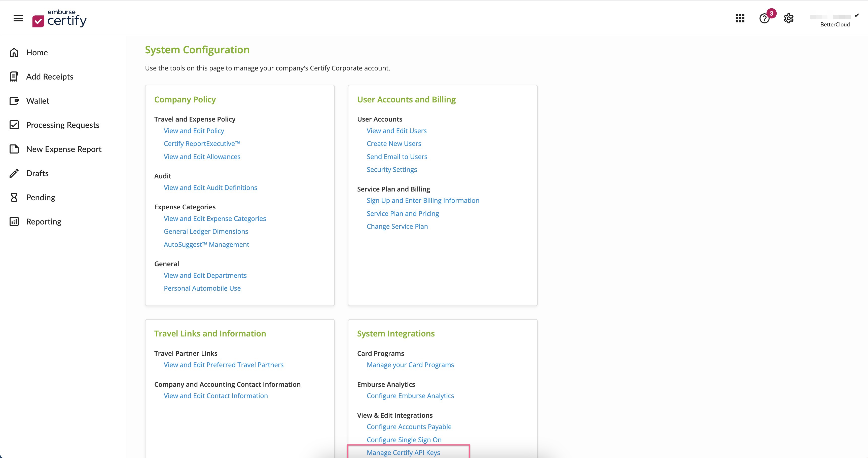The height and width of the screenshot is (458, 868).
Task: Click the Drafts pencil icon
Action: pos(14,173)
